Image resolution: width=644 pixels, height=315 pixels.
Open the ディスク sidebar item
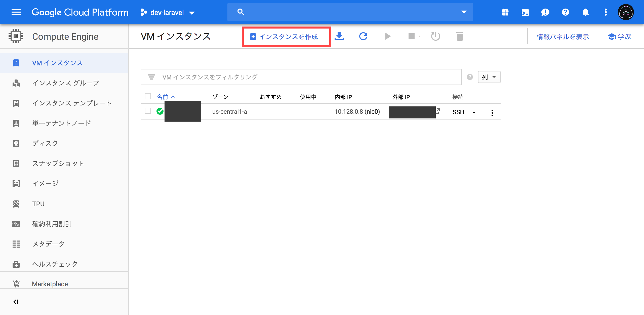45,143
